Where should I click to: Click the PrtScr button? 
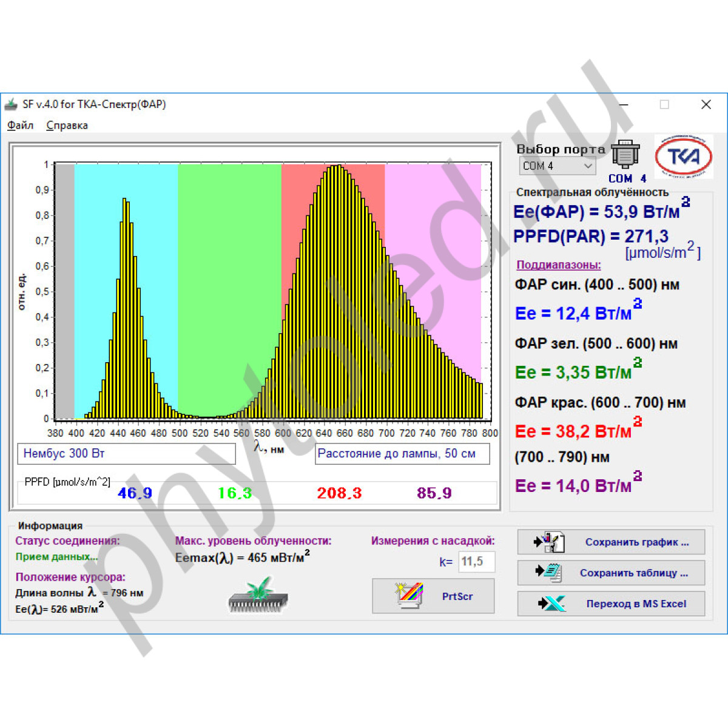tap(433, 596)
